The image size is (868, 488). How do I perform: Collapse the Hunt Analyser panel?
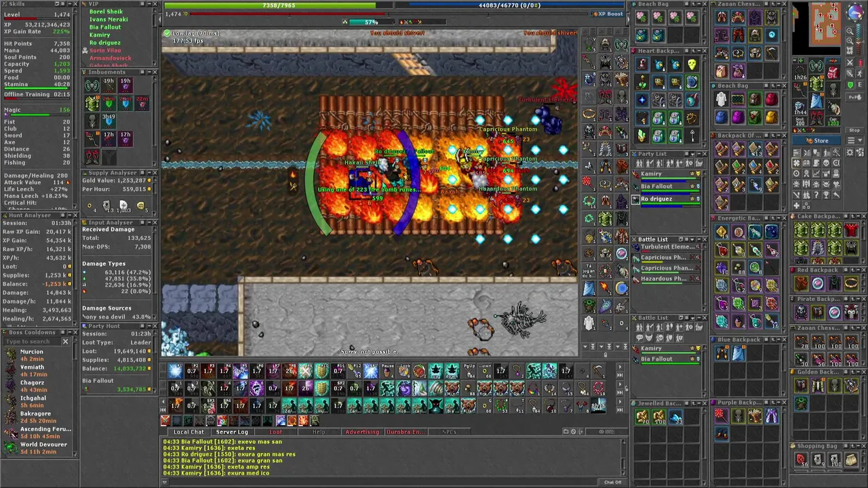pos(70,215)
